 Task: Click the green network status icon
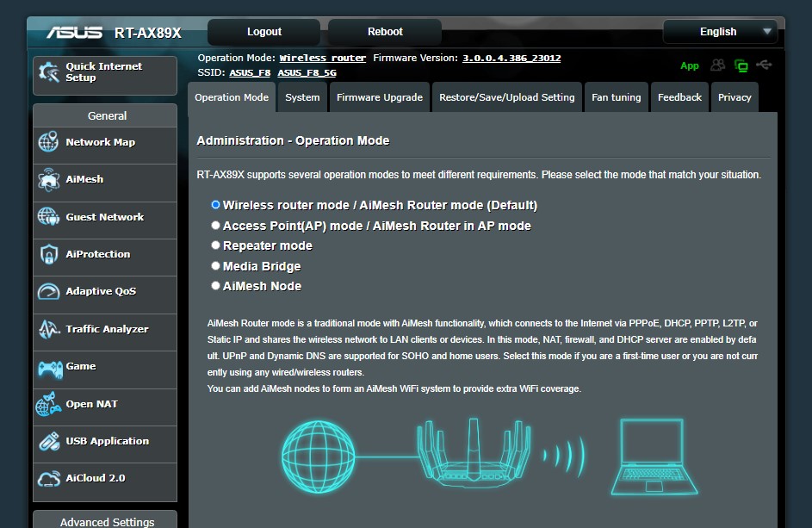pyautogui.click(x=741, y=65)
